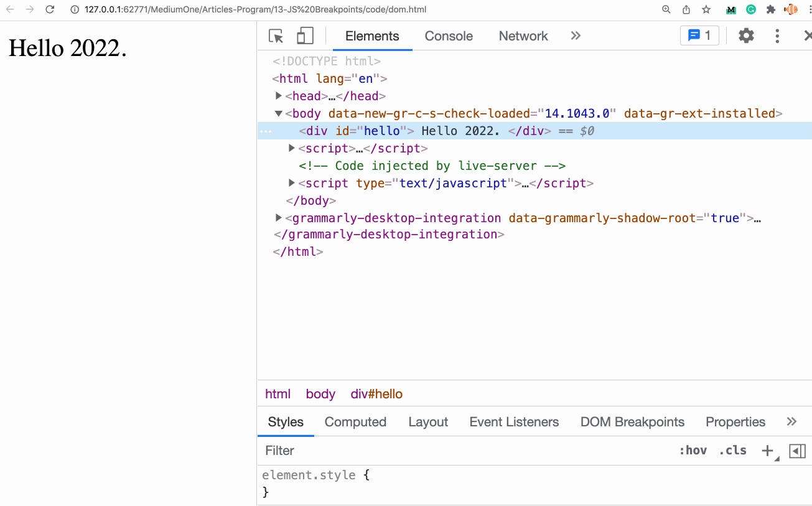This screenshot has width=812, height=506.
Task: Toggle the .cls element classes panel
Action: (x=732, y=451)
